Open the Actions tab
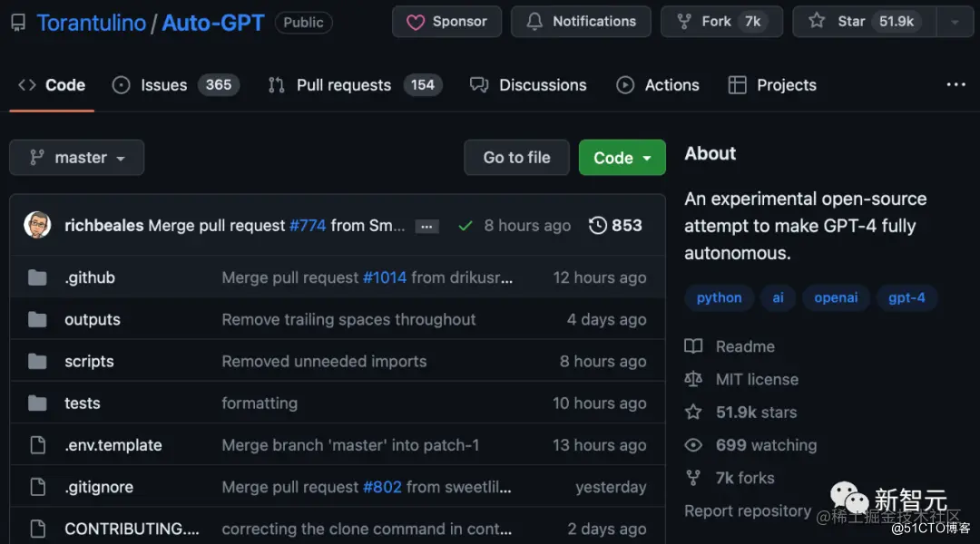This screenshot has width=980, height=544. click(658, 85)
